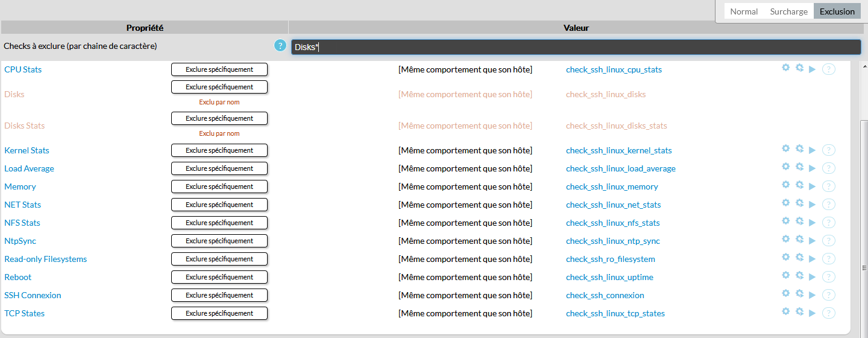The height and width of the screenshot is (338, 868).
Task: Switch to the Normal mode tab
Action: coord(744,11)
